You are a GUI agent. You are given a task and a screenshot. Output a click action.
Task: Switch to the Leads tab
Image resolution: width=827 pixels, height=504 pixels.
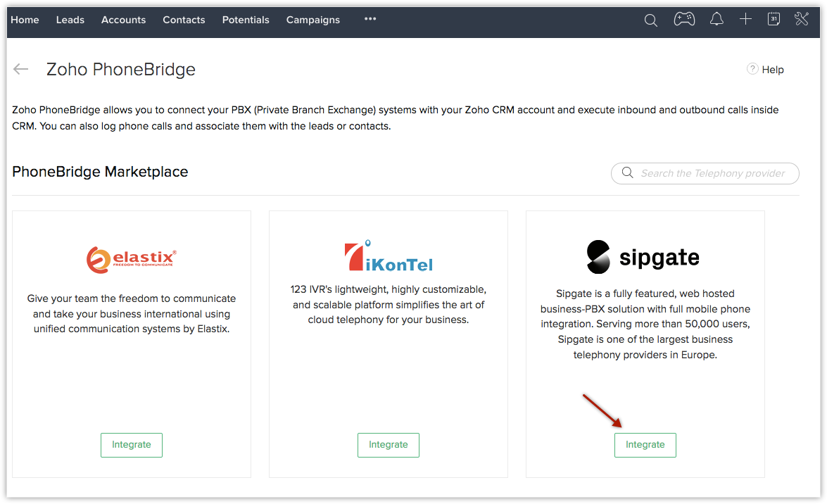[70, 20]
